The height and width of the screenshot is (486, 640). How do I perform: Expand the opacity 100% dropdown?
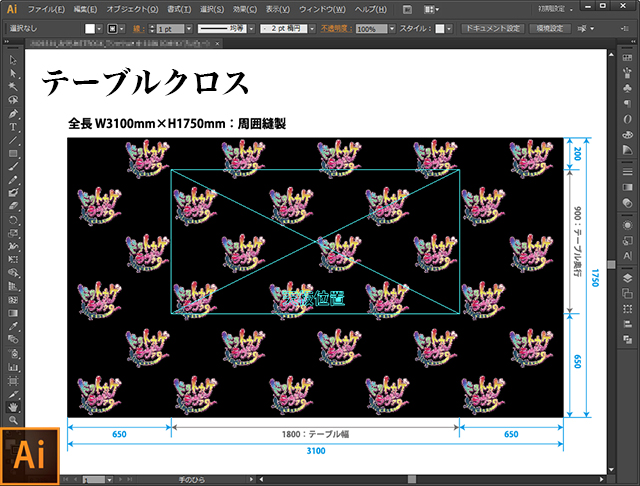392,29
